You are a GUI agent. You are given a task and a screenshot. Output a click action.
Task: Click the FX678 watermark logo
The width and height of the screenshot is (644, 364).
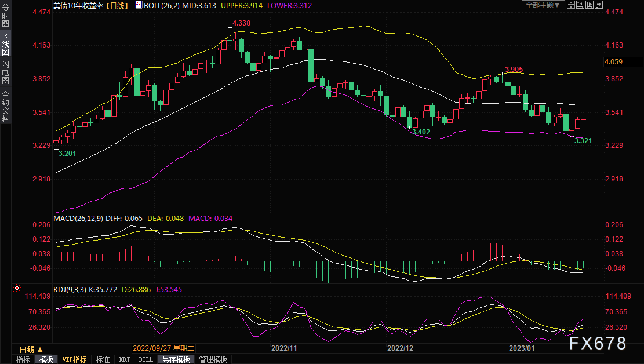pos(597,343)
